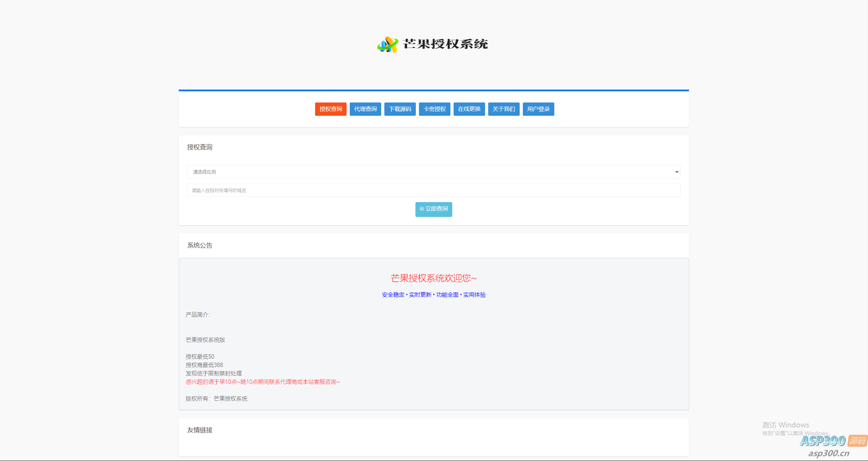Expand the 请选择应用 dropdown
The height and width of the screenshot is (461, 868).
click(x=434, y=172)
